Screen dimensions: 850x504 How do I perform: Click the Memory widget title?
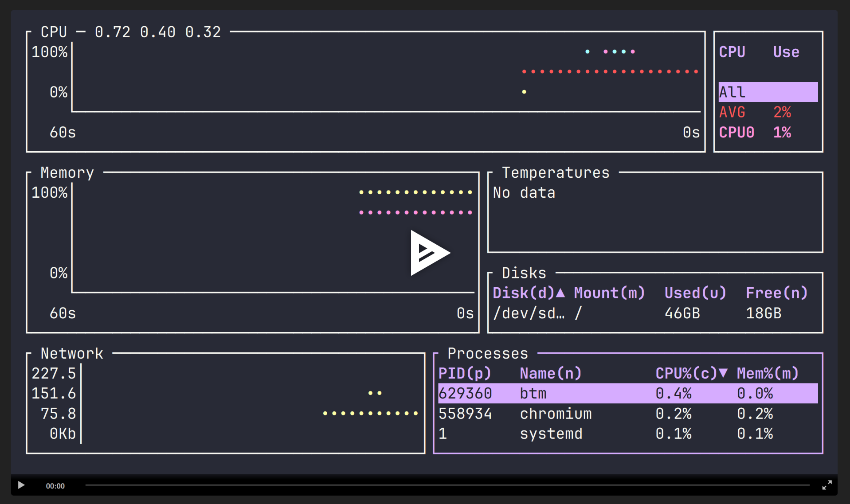pyautogui.click(x=67, y=172)
